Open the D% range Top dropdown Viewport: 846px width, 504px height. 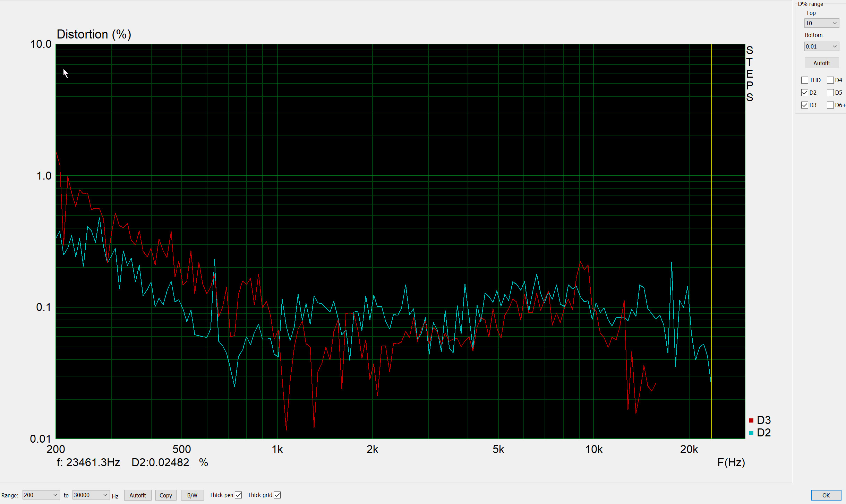pos(821,23)
